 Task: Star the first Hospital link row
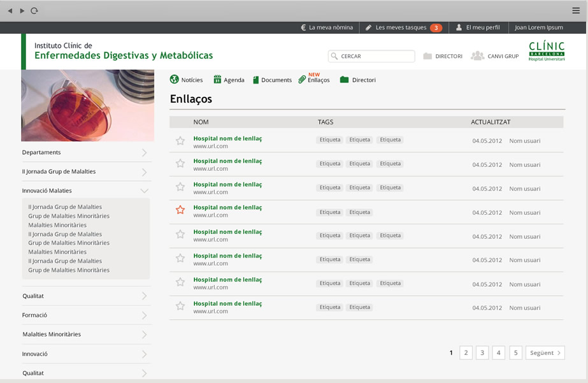(180, 139)
